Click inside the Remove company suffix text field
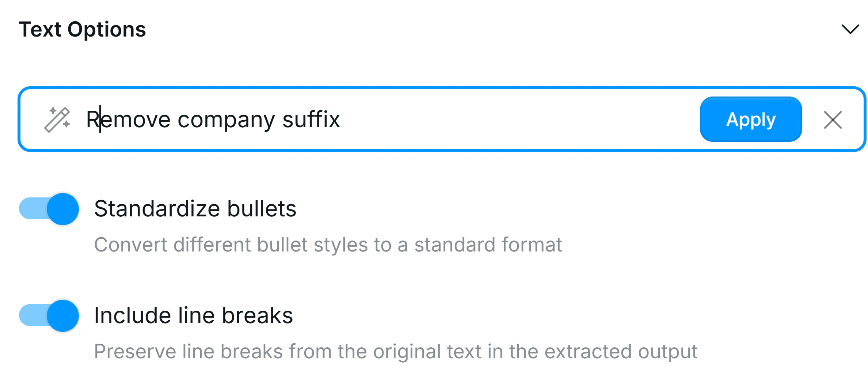 point(219,119)
